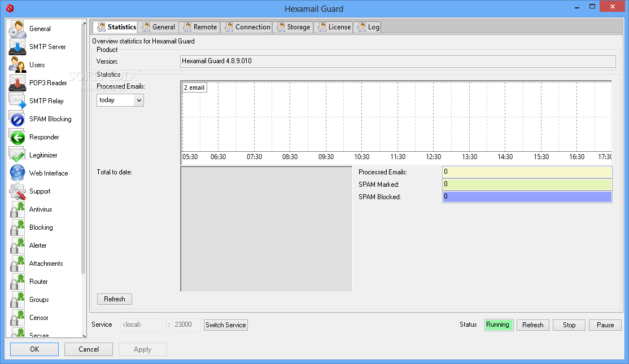629x364 pixels.
Task: Select the Attachments lock icon
Action: (x=18, y=264)
